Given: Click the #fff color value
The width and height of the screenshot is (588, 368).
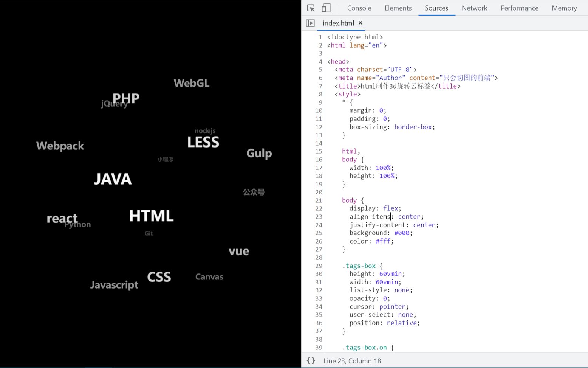Looking at the screenshot, I should [x=383, y=241].
